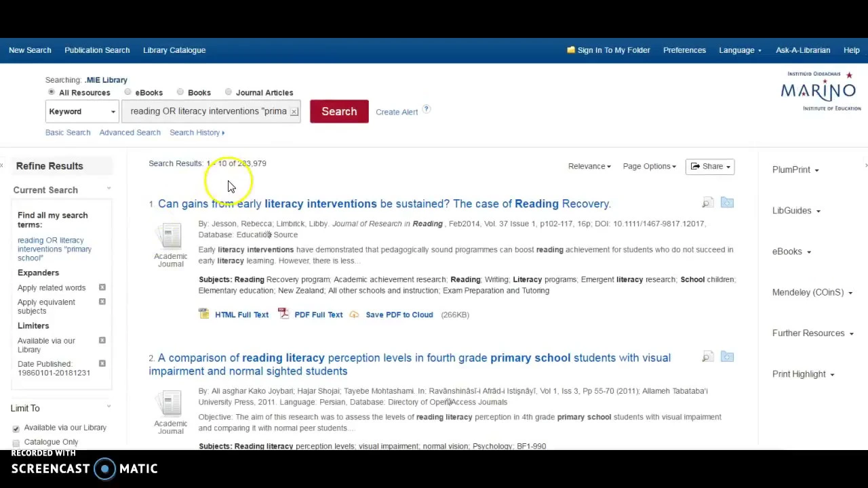The width and height of the screenshot is (868, 488).
Task: Click Create Alert link
Action: (x=397, y=112)
